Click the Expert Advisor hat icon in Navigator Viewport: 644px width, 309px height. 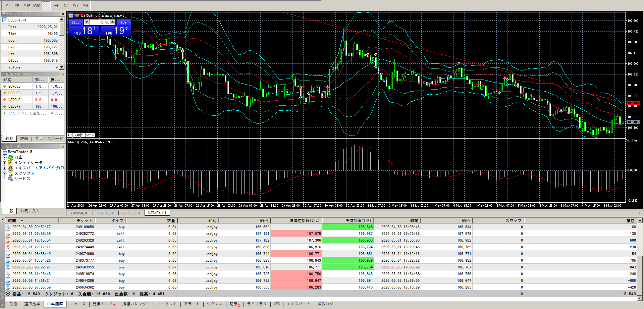11,168
